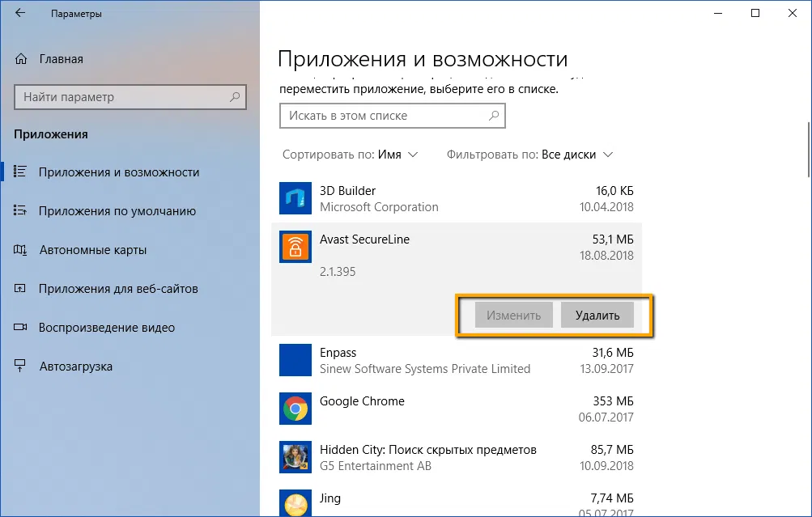Click the Hidden City game icon
The width and height of the screenshot is (812, 517).
pos(295,457)
